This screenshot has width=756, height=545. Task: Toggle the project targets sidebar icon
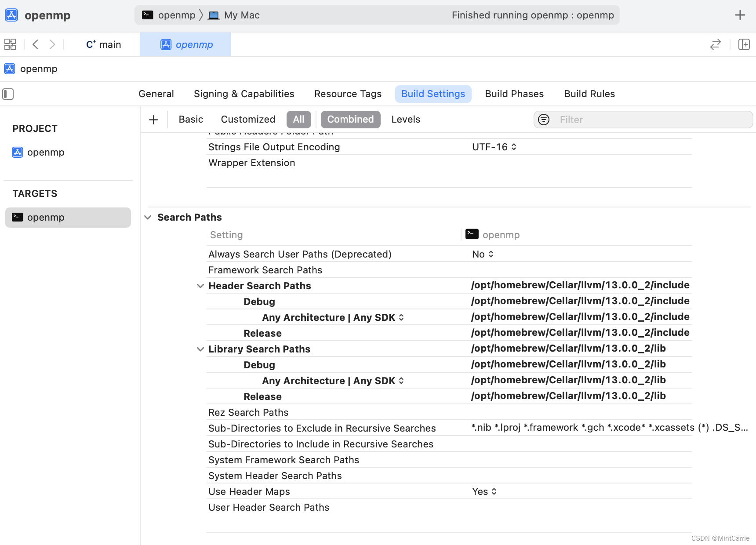[x=8, y=94]
